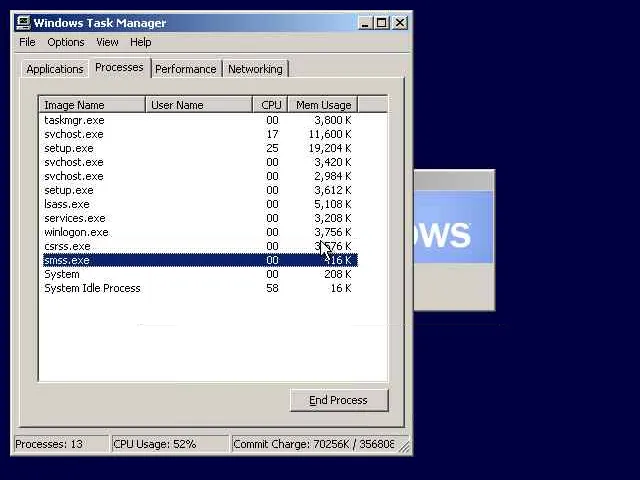The height and width of the screenshot is (480, 640).
Task: Click the highlighted smss.exe row
Action: click(x=200, y=260)
